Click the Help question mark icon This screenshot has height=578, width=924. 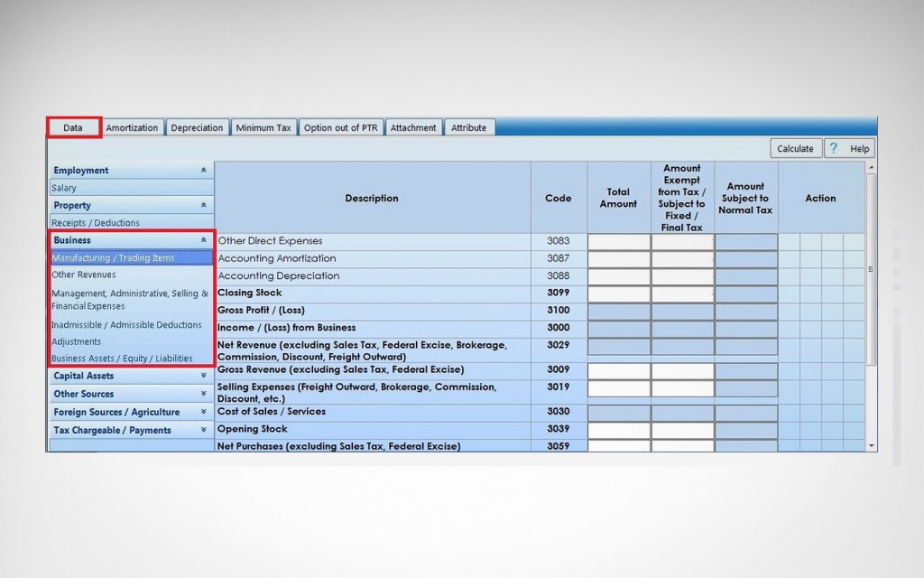pos(835,147)
